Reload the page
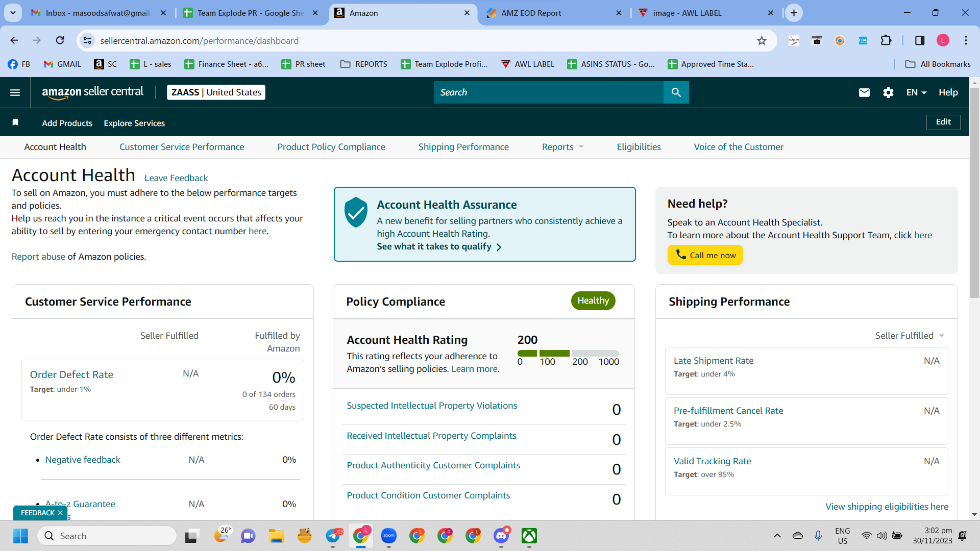Screen dimensions: 980x551 [60, 40]
